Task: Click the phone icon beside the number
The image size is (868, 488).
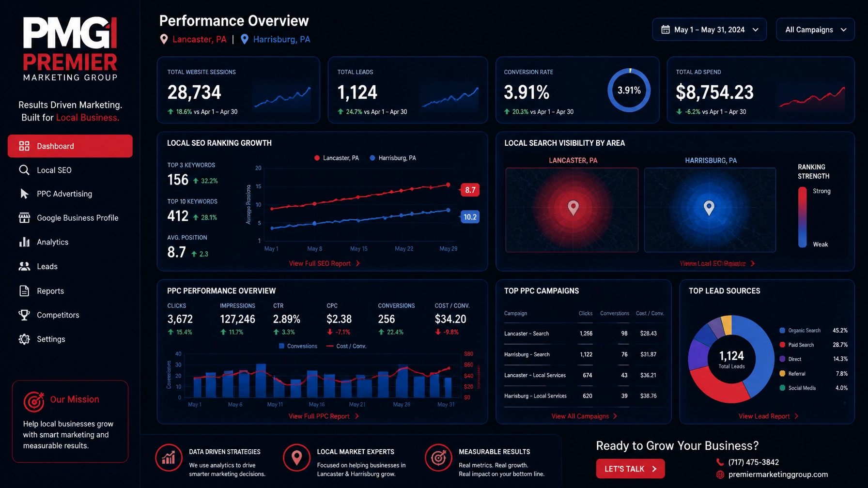Action: (x=720, y=462)
